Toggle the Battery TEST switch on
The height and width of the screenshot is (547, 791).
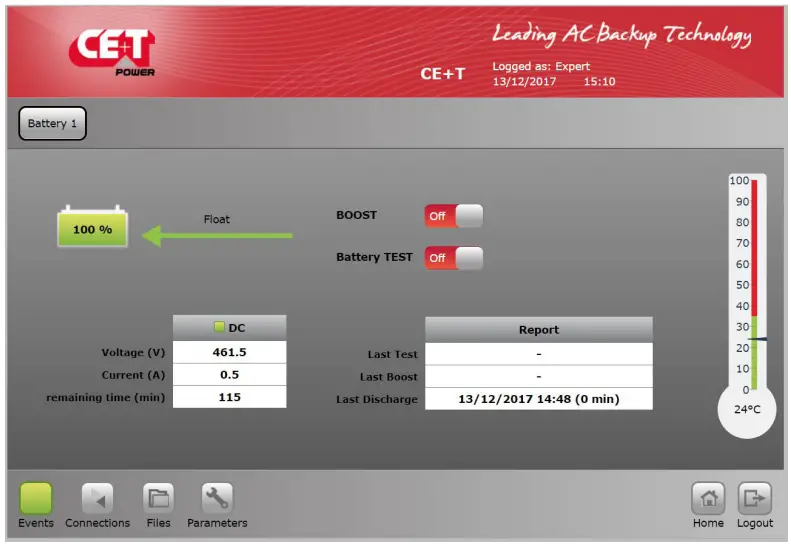point(454,258)
